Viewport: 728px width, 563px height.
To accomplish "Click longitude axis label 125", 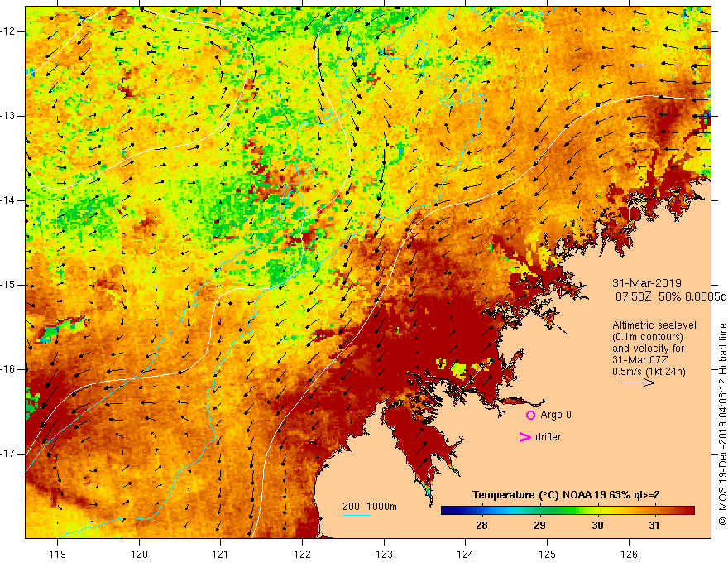I will click(x=548, y=554).
